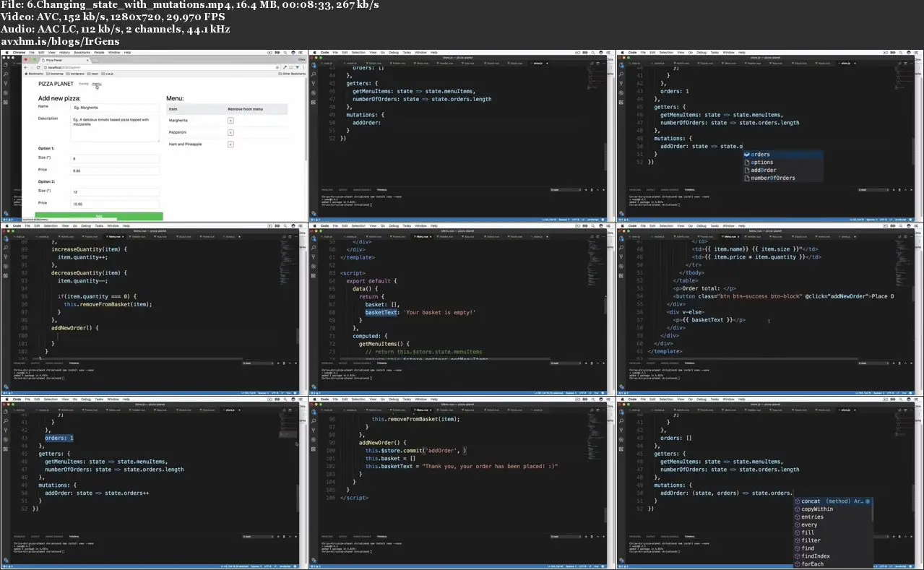Choose 'copyWithin' in the array method suggestions
Viewport: 924px width, 570px height.
click(832, 509)
